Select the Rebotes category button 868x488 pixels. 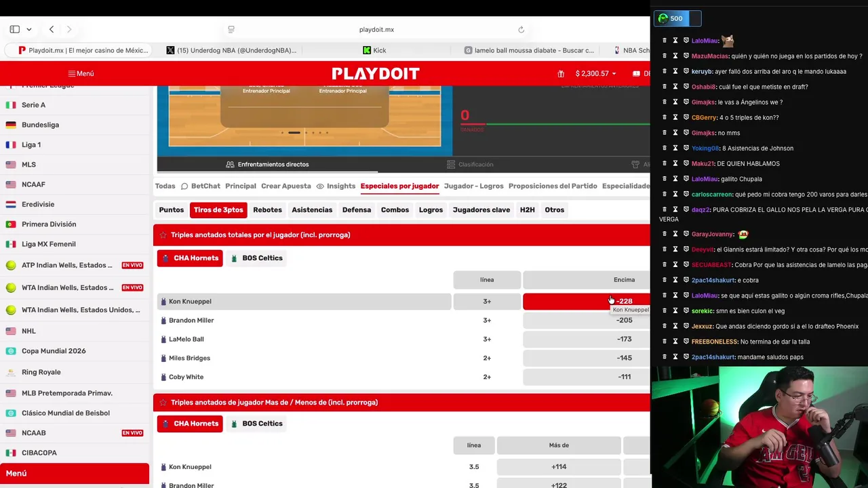point(267,210)
